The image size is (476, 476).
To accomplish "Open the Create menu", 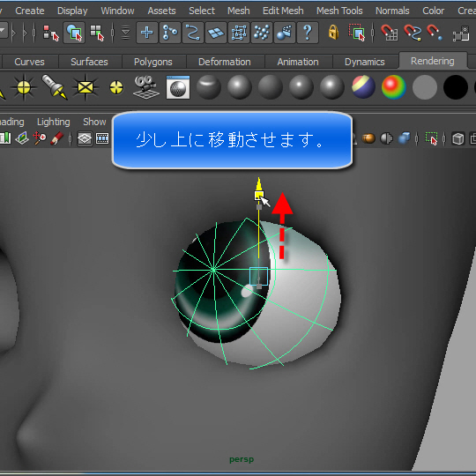I will tap(30, 11).
